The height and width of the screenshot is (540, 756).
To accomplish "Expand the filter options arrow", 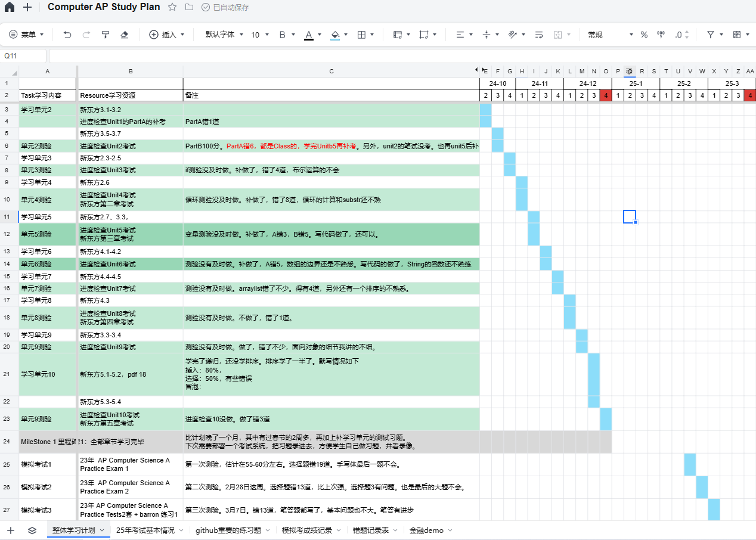I will (x=721, y=35).
